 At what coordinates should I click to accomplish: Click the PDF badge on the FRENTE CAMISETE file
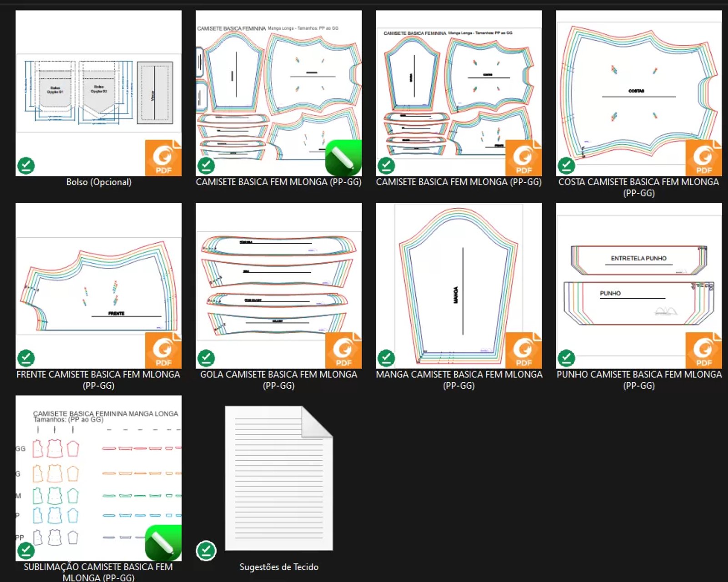click(163, 350)
